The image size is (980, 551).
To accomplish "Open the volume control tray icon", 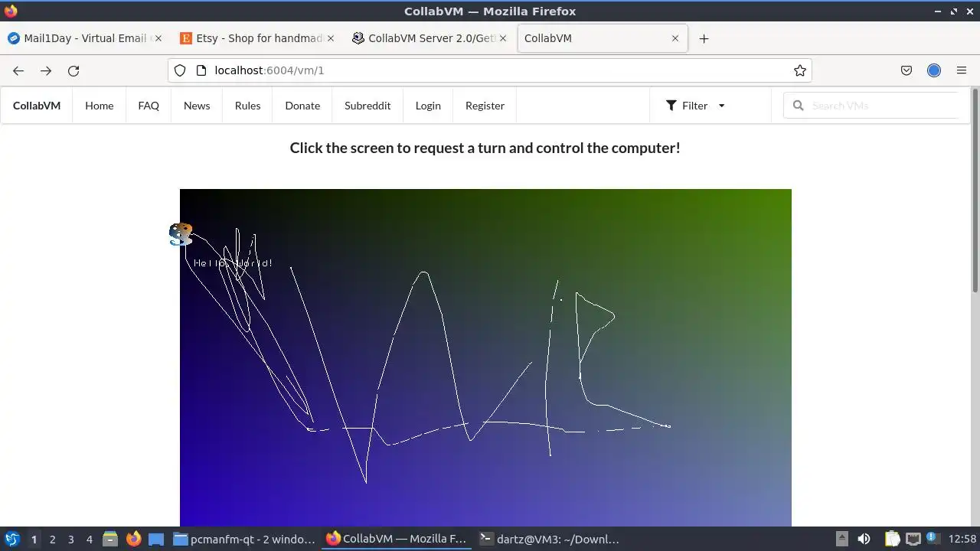I will pyautogui.click(x=864, y=539).
